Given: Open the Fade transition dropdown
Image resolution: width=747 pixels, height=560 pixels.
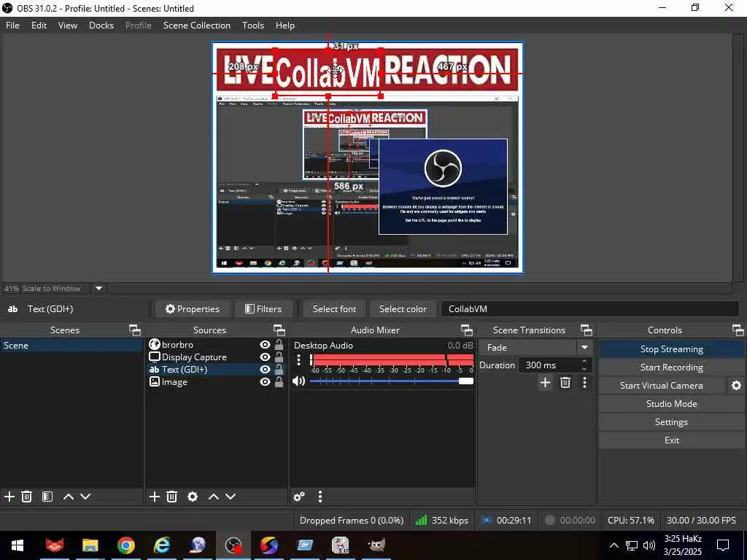Looking at the screenshot, I should [x=535, y=348].
